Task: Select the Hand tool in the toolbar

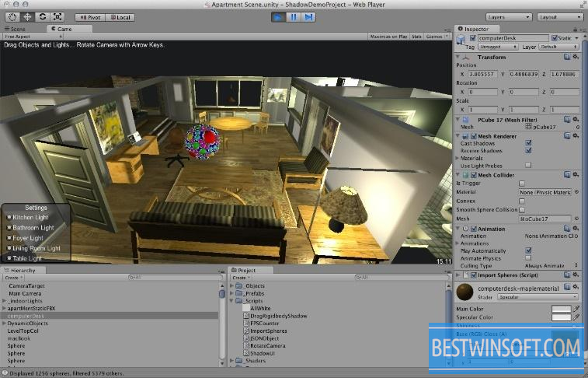Action: coord(12,17)
